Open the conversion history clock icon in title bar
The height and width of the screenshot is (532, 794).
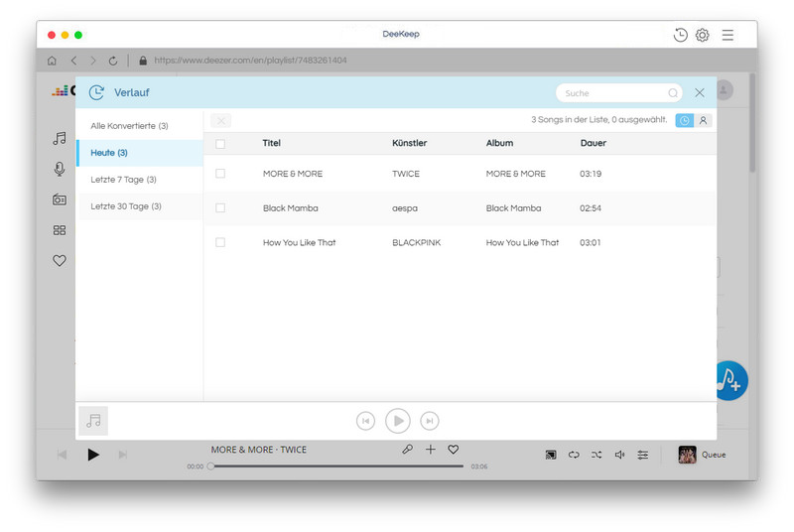[x=680, y=35]
